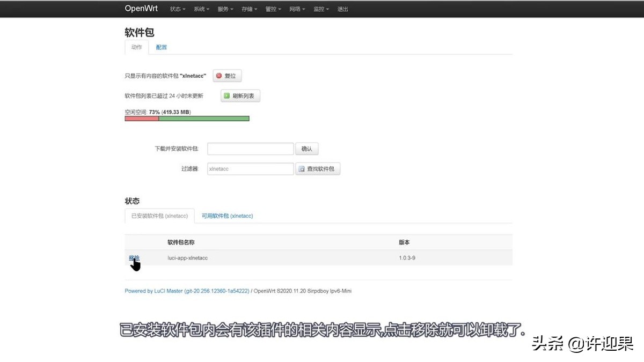
Task: Expand the 网络 menu
Action: pos(297,9)
